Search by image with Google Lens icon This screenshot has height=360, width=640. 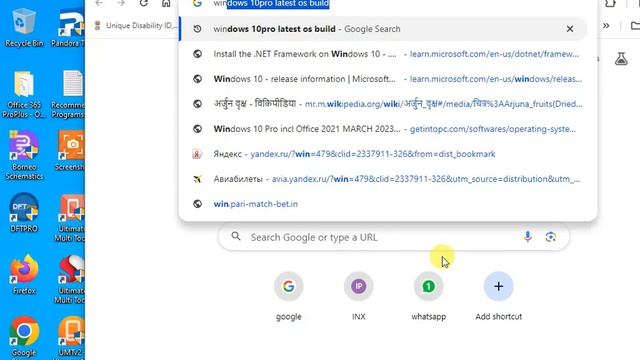[x=551, y=237]
